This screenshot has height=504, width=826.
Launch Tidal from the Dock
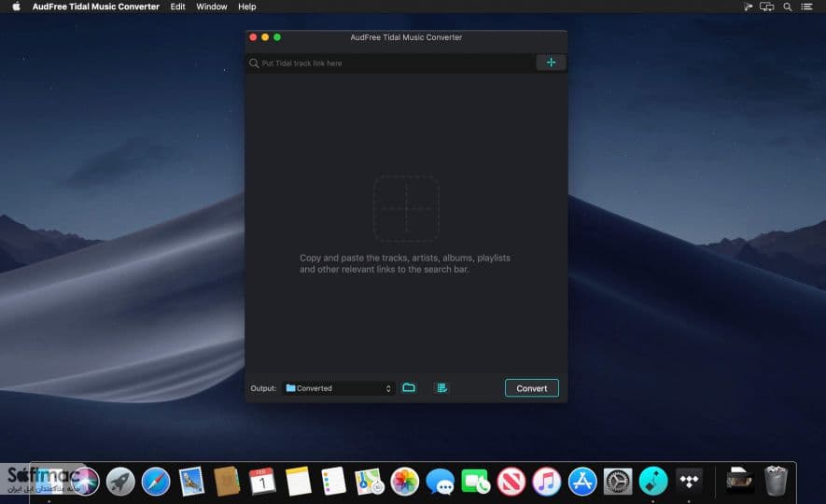tap(689, 481)
